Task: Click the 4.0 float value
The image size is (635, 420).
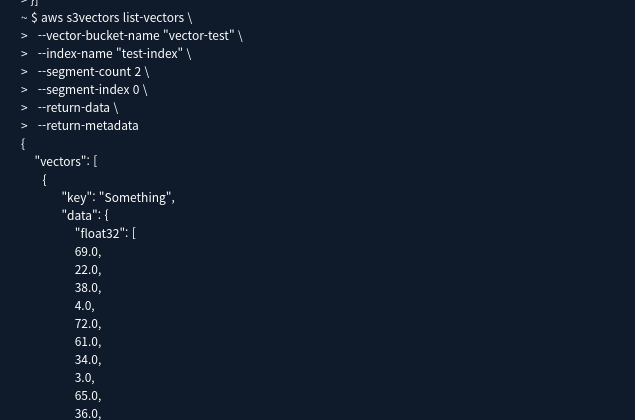Action: tap(83, 305)
